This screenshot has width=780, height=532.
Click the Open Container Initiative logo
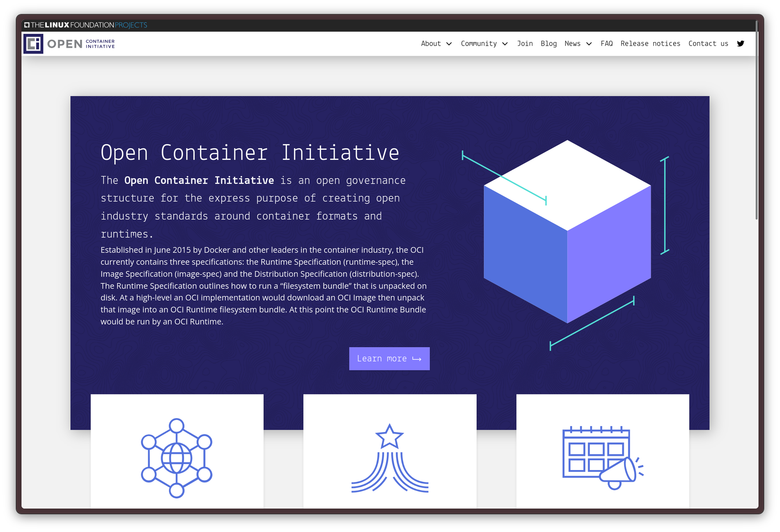pos(69,44)
